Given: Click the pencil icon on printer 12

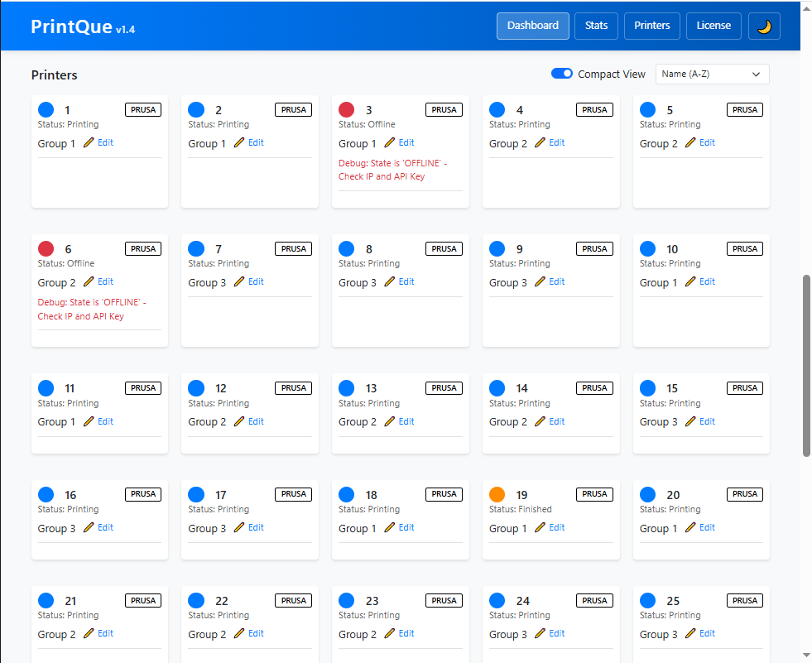Looking at the screenshot, I should (238, 421).
